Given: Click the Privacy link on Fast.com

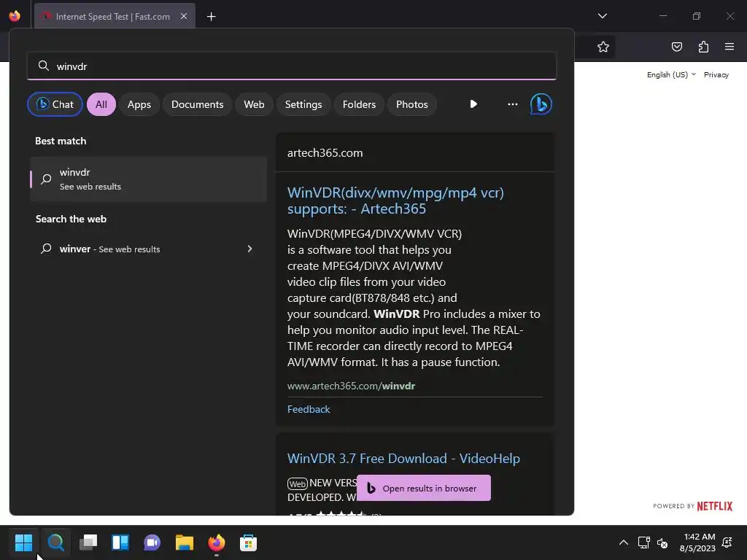Looking at the screenshot, I should [716, 75].
